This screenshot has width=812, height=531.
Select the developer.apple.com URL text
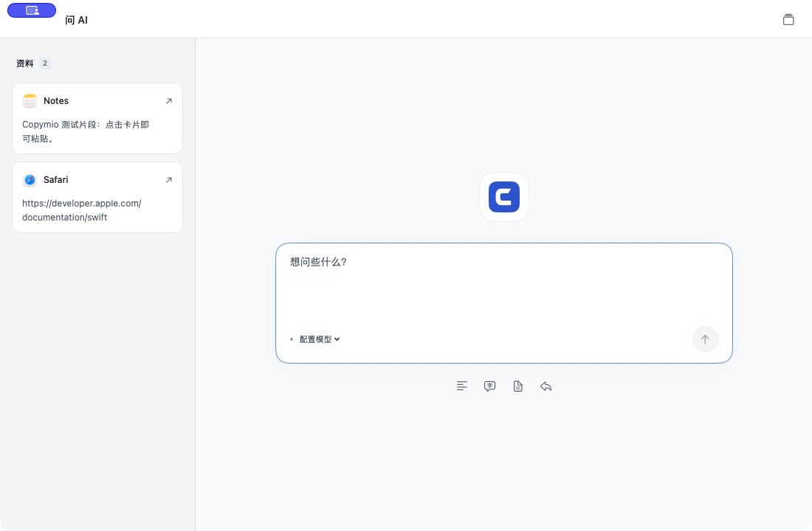82,210
